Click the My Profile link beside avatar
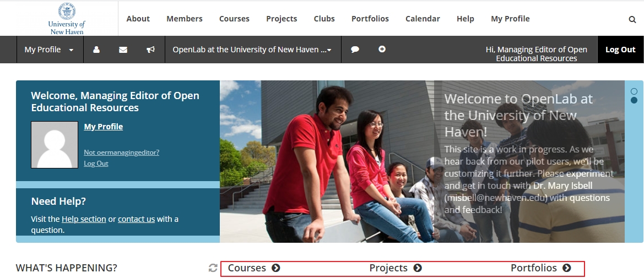This screenshot has height=278, width=644. 103,127
